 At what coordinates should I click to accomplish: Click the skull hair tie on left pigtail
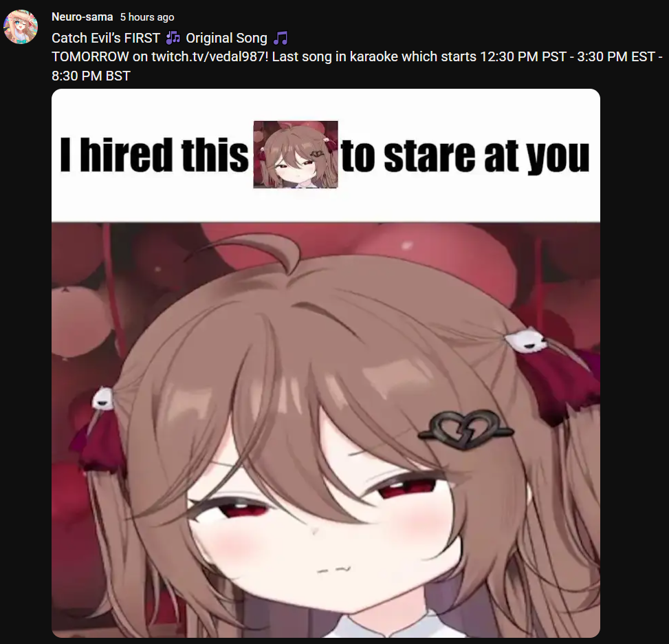(x=103, y=398)
